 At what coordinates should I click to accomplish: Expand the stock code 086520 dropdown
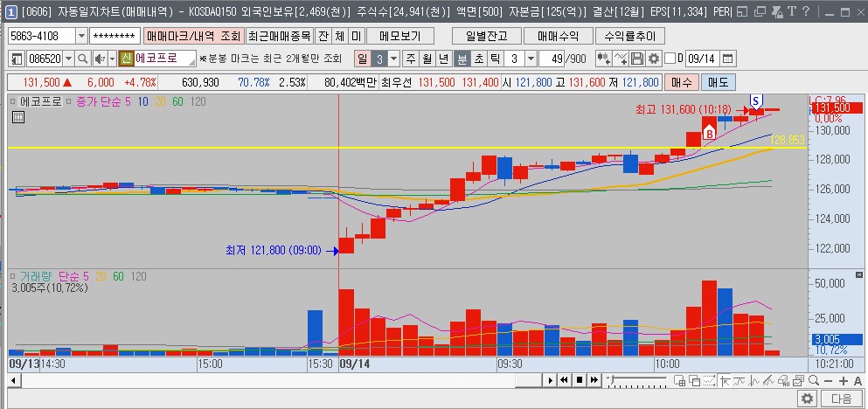coord(69,59)
